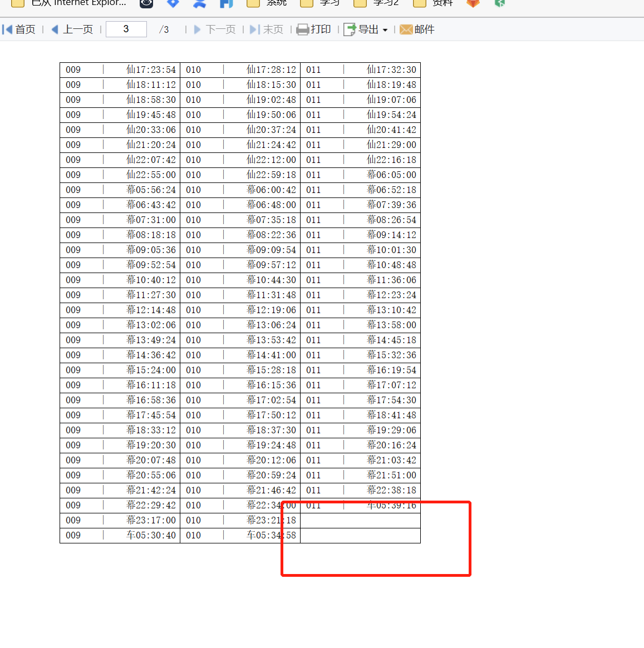Select the cell 仙18:19:48
The width and height of the screenshot is (644, 648).
point(391,85)
